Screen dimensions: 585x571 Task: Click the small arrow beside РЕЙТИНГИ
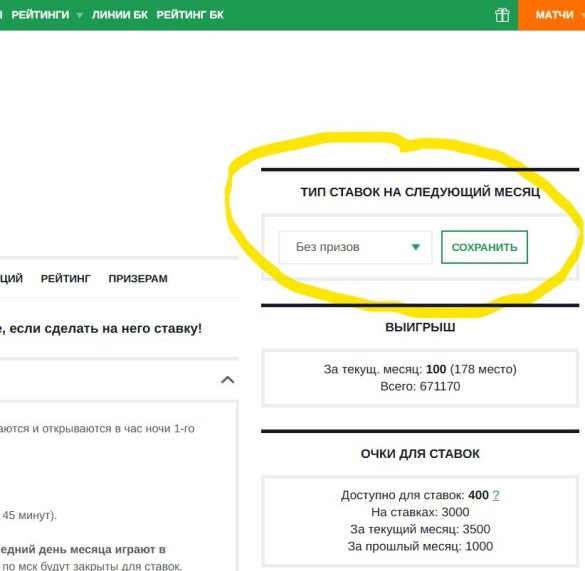(79, 15)
